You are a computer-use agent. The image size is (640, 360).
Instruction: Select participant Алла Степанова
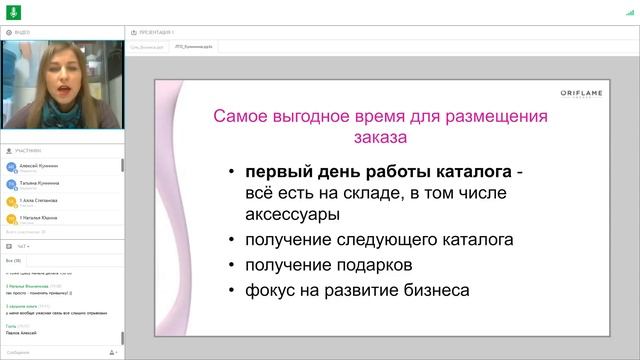point(62,202)
